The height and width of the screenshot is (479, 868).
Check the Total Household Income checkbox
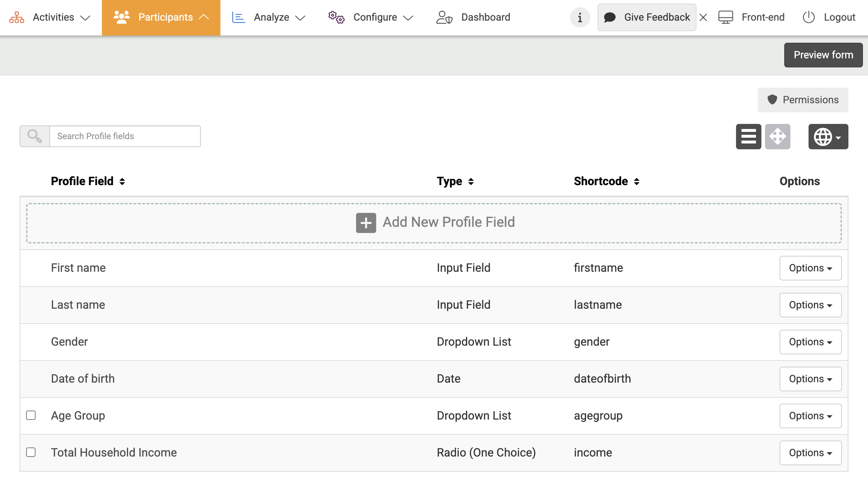point(31,452)
